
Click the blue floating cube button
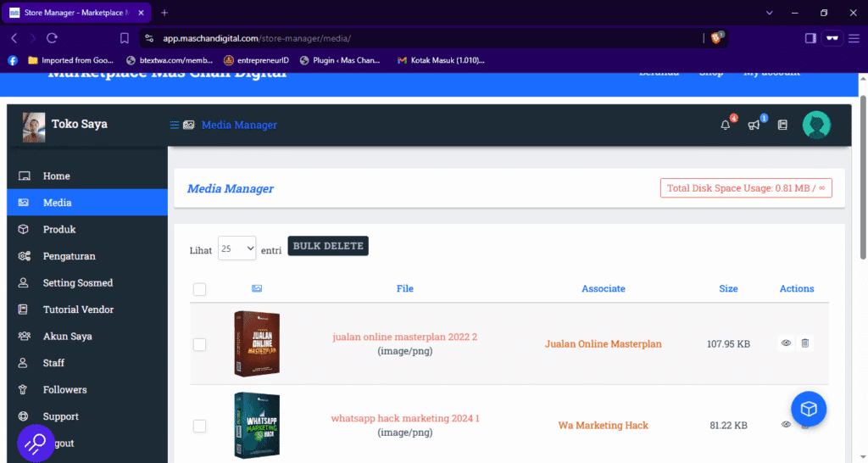(x=809, y=409)
